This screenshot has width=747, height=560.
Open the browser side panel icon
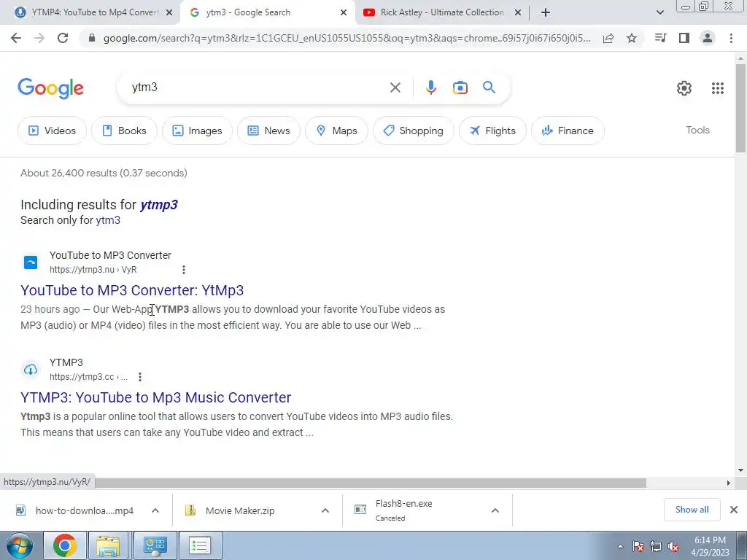pos(684,38)
